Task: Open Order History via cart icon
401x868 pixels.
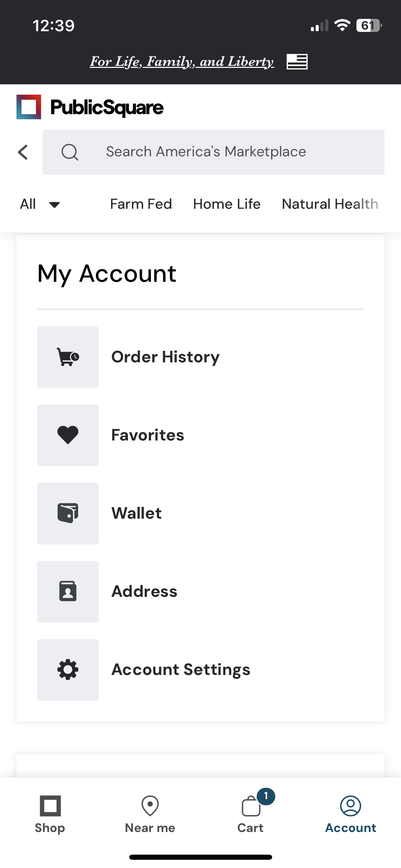Action: click(68, 357)
